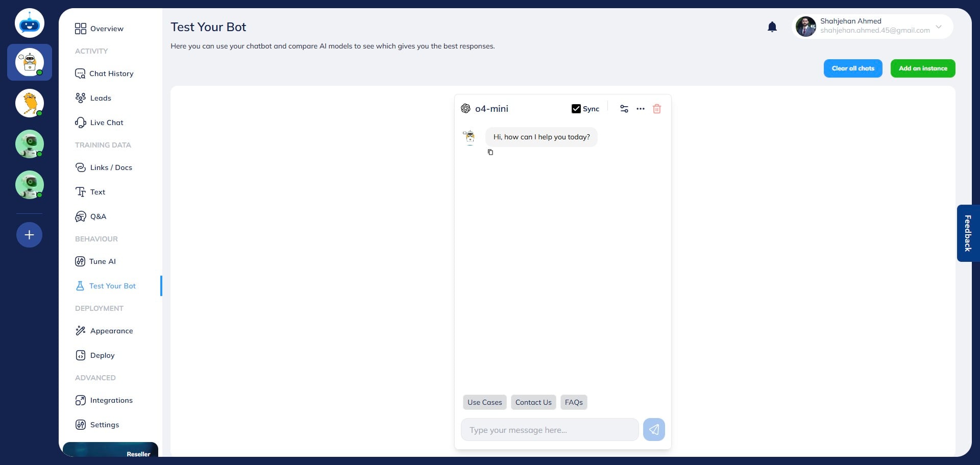Open the model configuration sliders icon
980x465 pixels.
[624, 109]
